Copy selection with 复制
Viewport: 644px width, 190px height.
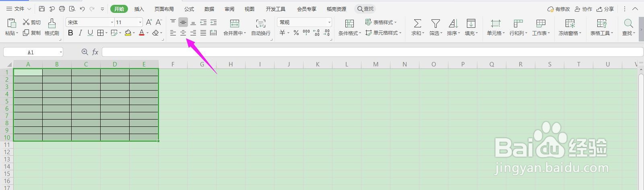[32, 33]
